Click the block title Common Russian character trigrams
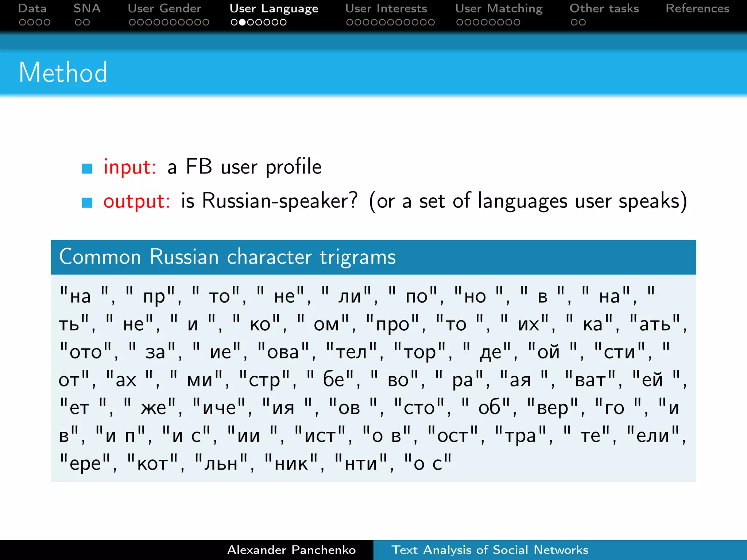 click(x=227, y=257)
